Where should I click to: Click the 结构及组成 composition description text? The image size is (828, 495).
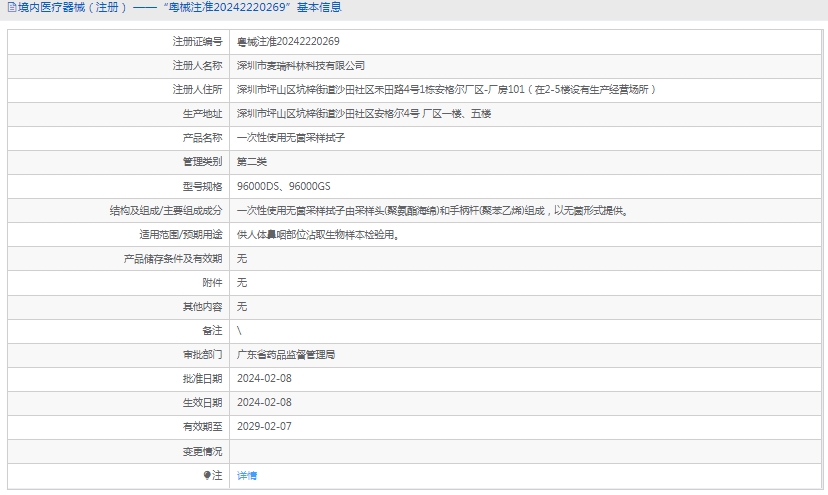[432, 211]
